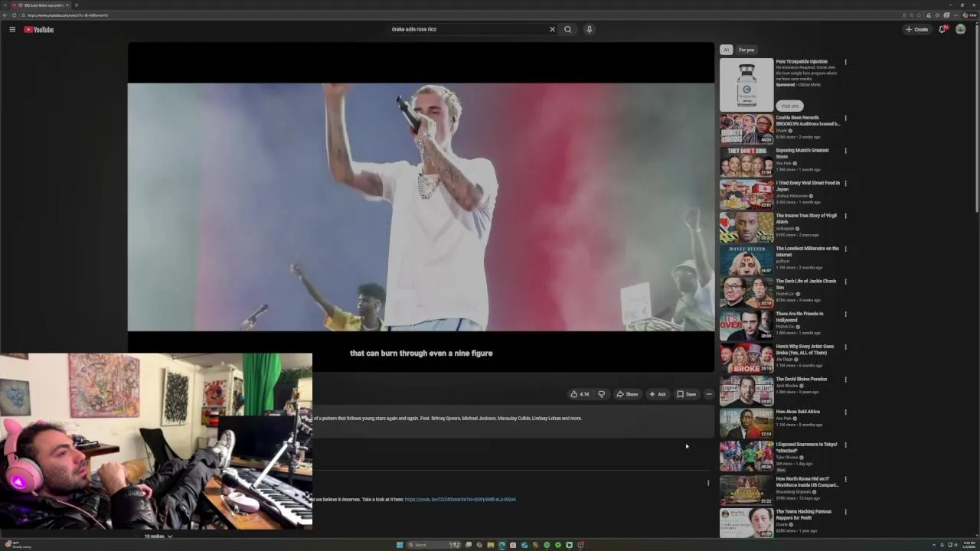Image resolution: width=980 pixels, height=551 pixels.
Task: Open options for 'Every Artist Goes Broke'
Action: click(x=845, y=347)
